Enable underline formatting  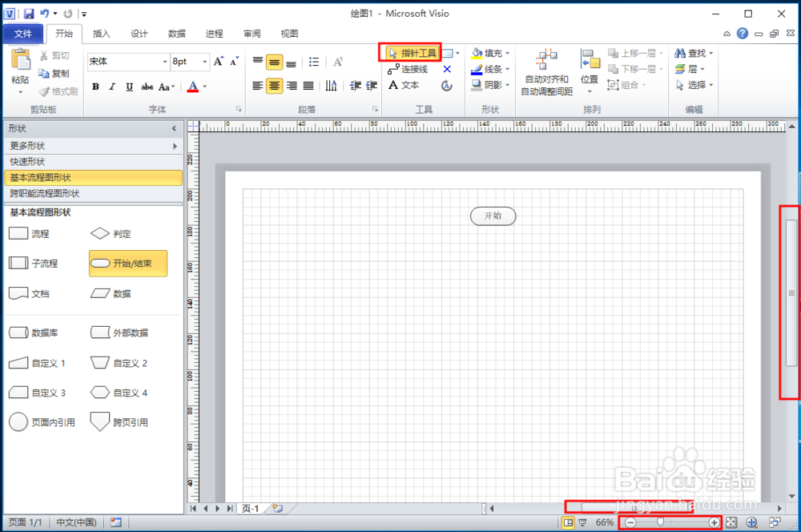click(129, 87)
